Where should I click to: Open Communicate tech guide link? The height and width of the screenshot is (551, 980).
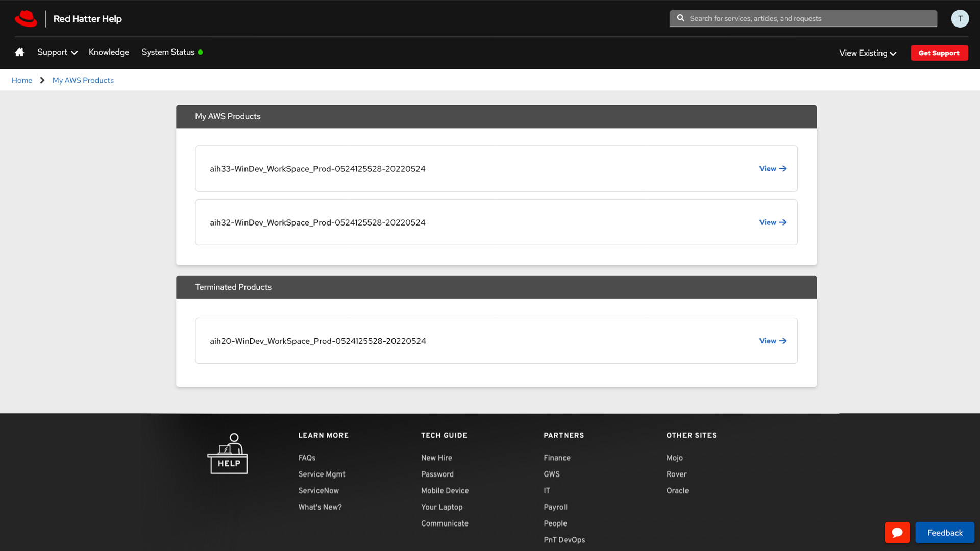point(445,523)
